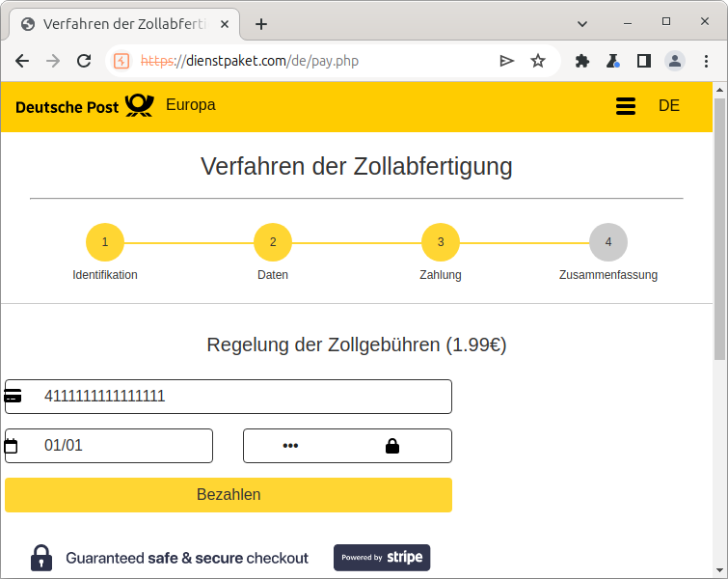Click the bookmark star icon
The width and height of the screenshot is (728, 579).
[538, 61]
